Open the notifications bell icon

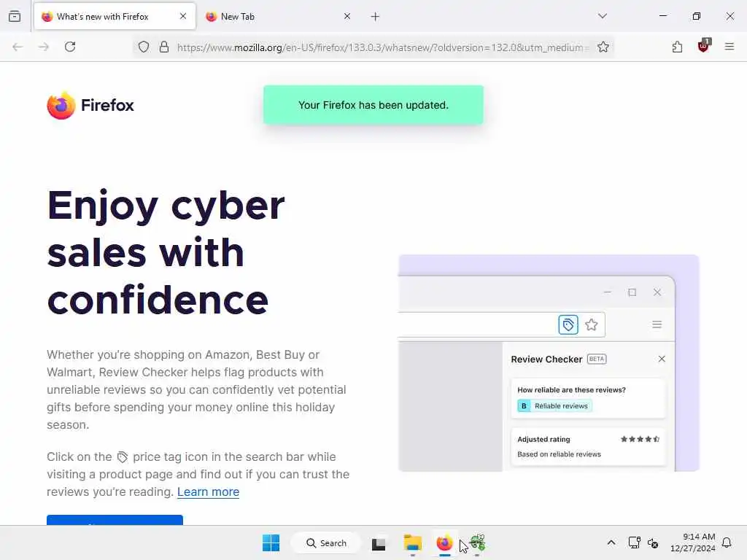tap(727, 542)
